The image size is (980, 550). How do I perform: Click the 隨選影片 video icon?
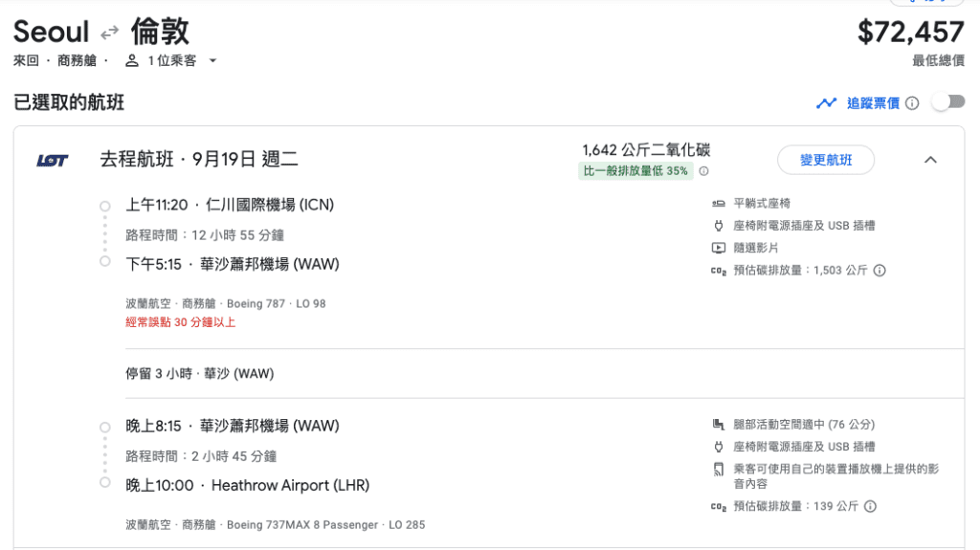[719, 248]
